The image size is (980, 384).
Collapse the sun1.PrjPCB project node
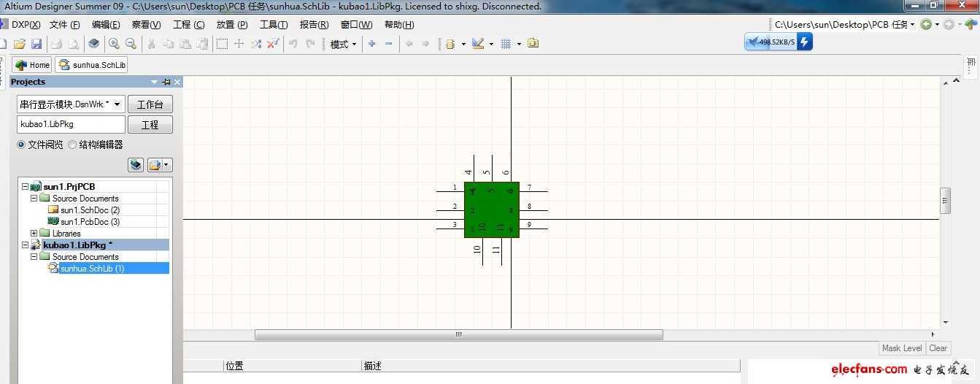tap(25, 187)
